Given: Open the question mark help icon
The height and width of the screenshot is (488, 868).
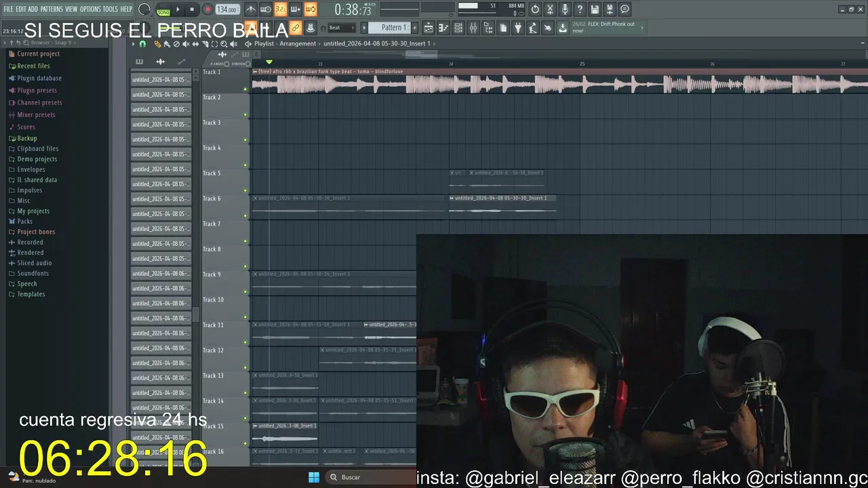Looking at the screenshot, I should click(580, 9).
